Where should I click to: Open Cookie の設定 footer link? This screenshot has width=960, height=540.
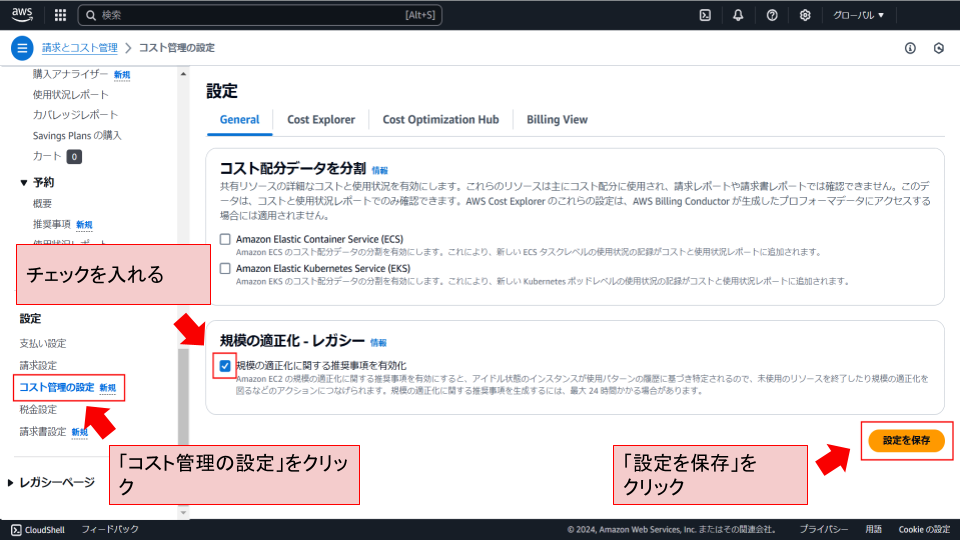point(924,530)
